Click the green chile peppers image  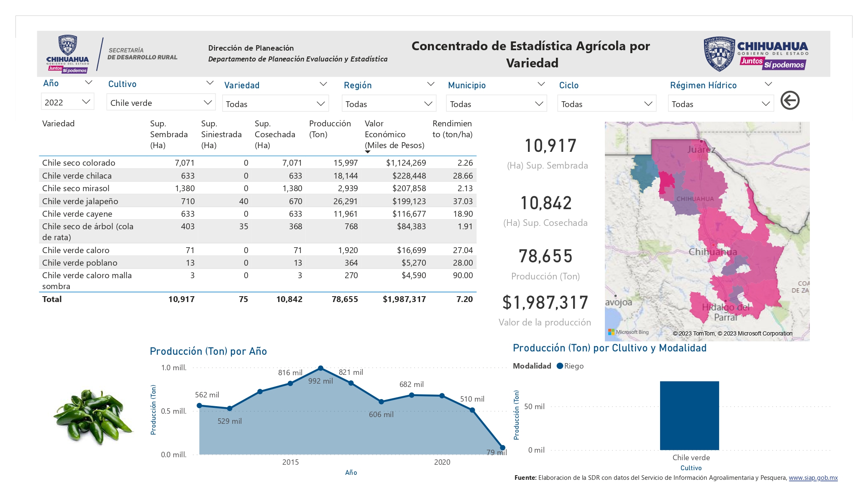coord(93,416)
